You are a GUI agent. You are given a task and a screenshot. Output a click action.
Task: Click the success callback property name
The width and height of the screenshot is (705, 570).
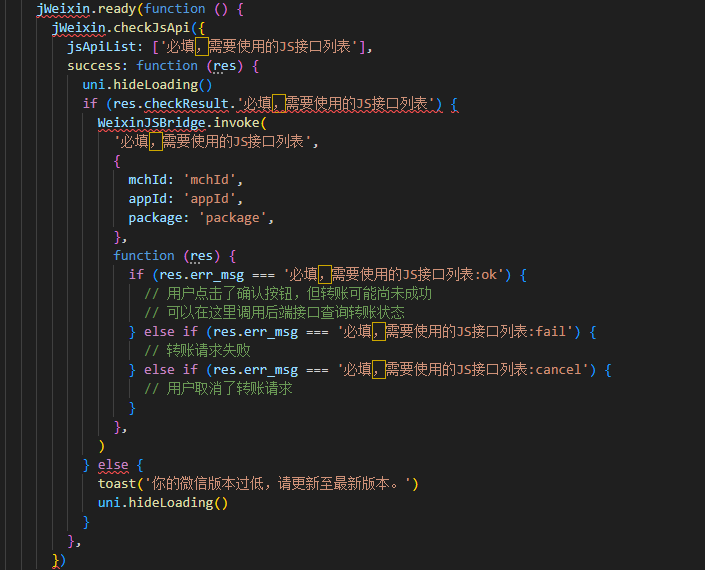coord(97,66)
